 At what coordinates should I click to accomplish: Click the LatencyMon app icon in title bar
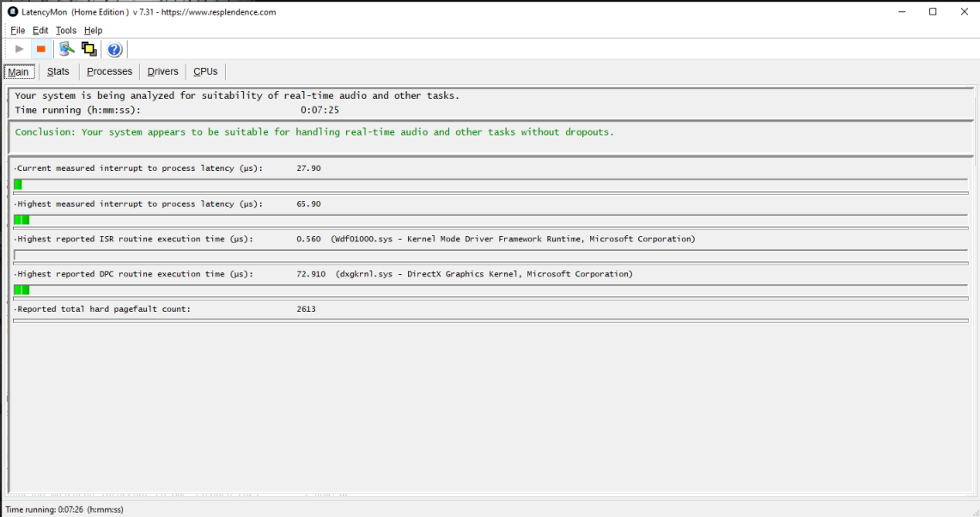[x=12, y=12]
